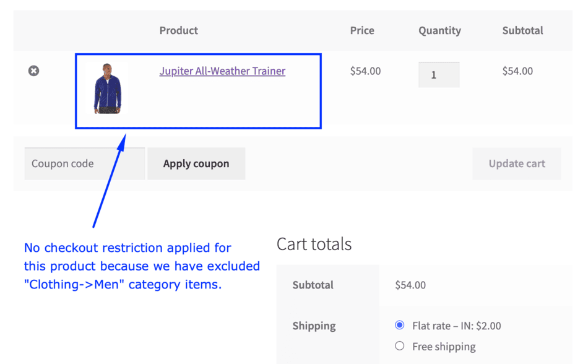Select the Flat rate shipping option
The image size is (588, 364).
400,325
